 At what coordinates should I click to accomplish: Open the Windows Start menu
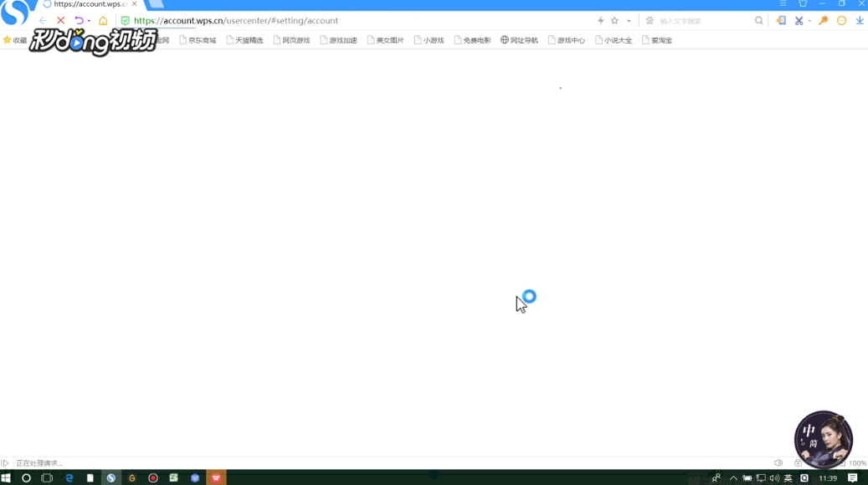point(6,477)
